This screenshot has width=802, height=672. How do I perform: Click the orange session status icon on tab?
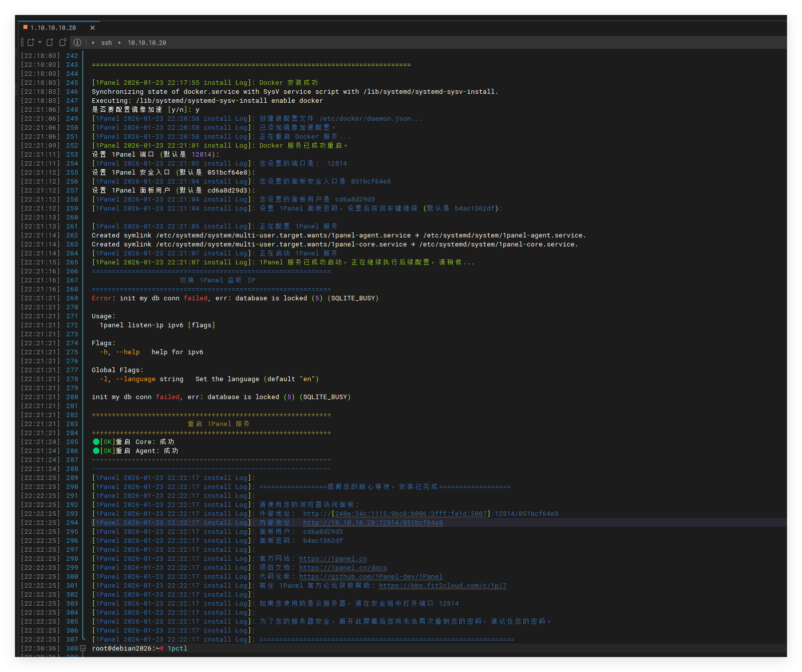(x=25, y=27)
